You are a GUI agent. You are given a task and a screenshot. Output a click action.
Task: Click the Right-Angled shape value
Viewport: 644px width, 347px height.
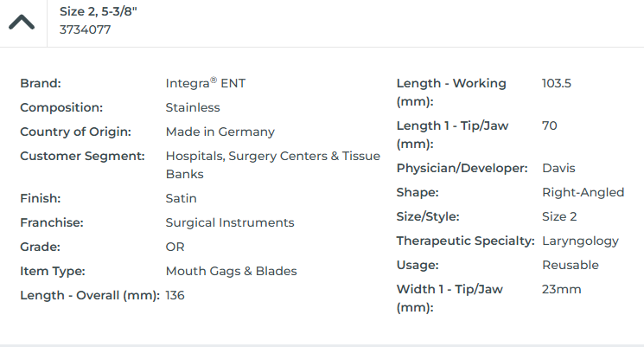[x=583, y=192]
